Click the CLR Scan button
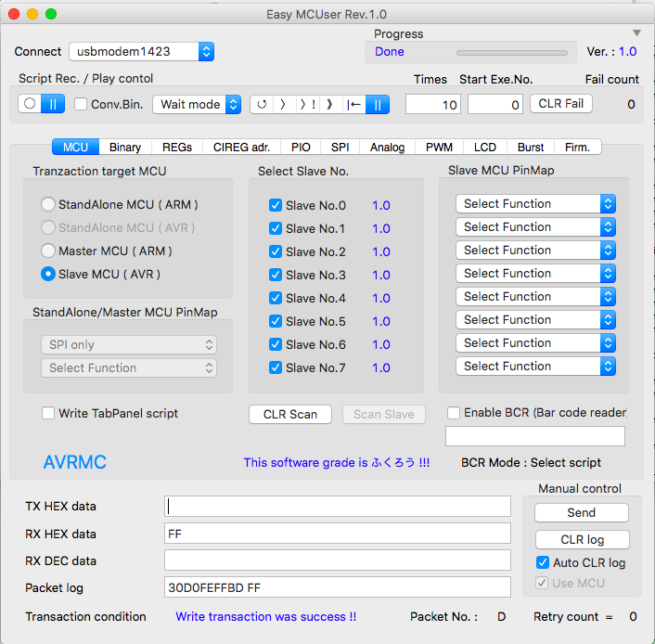This screenshot has width=655, height=644. 290,415
